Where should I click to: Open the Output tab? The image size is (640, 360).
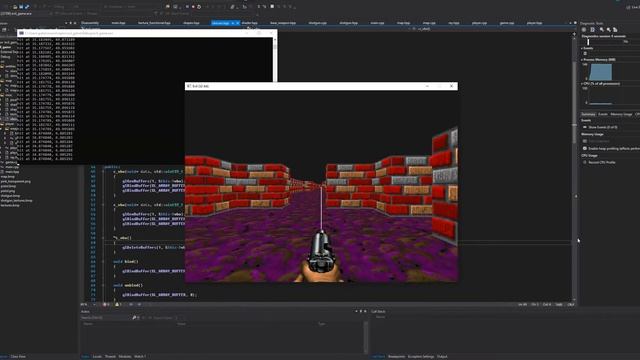[x=442, y=357]
